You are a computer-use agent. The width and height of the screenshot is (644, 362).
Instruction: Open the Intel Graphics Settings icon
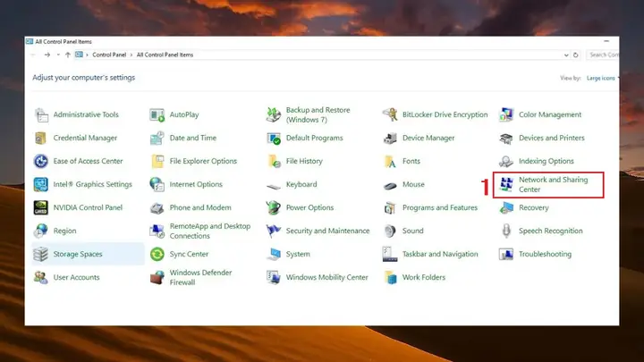[41, 185]
